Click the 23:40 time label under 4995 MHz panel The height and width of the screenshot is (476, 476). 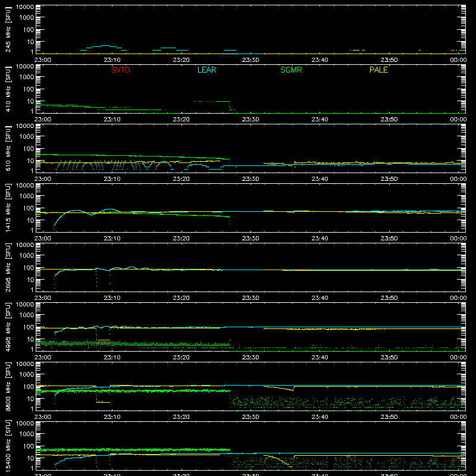click(320, 358)
